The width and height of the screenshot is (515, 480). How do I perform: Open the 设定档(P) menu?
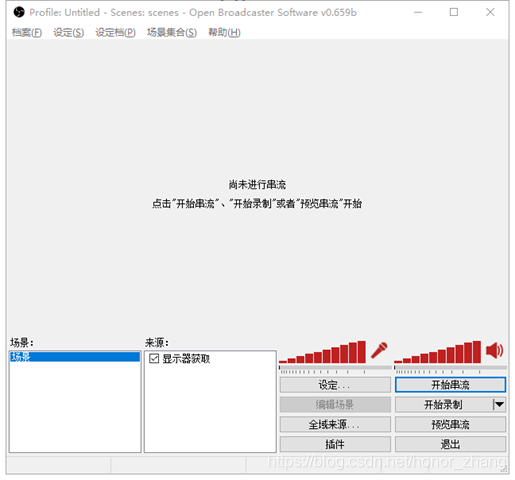115,32
